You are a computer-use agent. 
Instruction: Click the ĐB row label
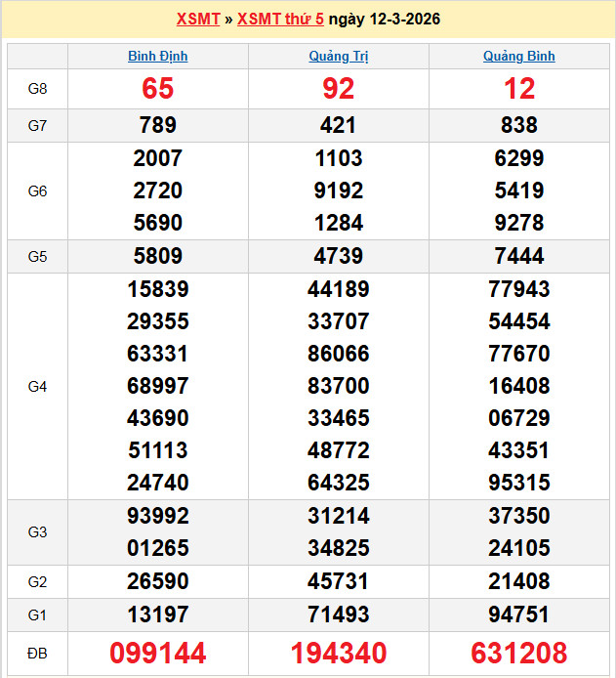point(37,653)
